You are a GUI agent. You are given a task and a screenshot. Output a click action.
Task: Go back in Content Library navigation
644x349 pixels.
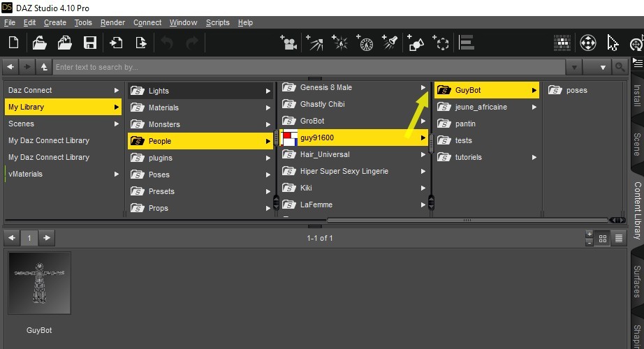click(10, 66)
